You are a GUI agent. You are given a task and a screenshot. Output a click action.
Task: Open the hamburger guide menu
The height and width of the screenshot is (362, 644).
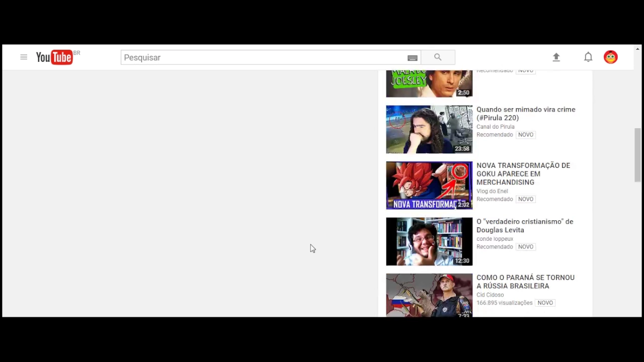click(x=24, y=57)
